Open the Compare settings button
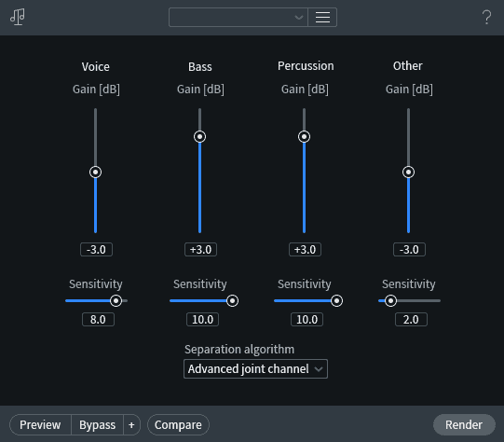 tap(178, 424)
